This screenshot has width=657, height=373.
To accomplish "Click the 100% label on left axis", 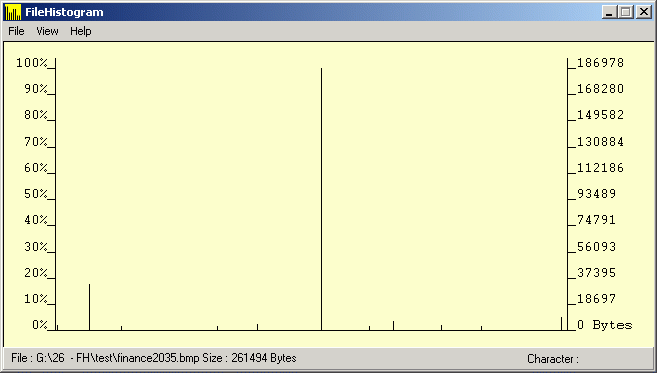I will tap(32, 63).
